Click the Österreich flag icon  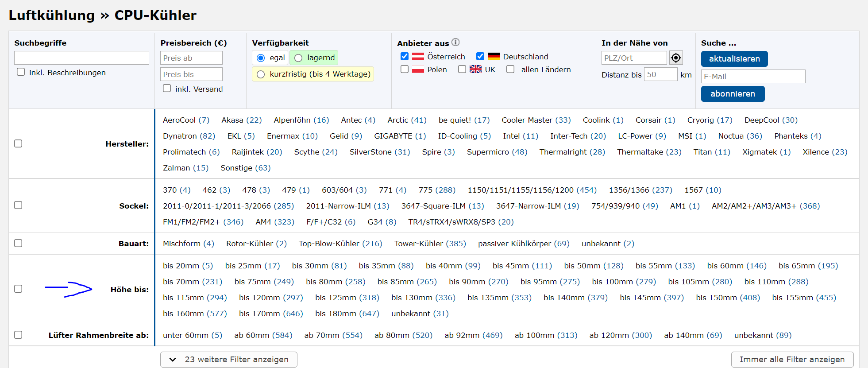click(x=418, y=56)
